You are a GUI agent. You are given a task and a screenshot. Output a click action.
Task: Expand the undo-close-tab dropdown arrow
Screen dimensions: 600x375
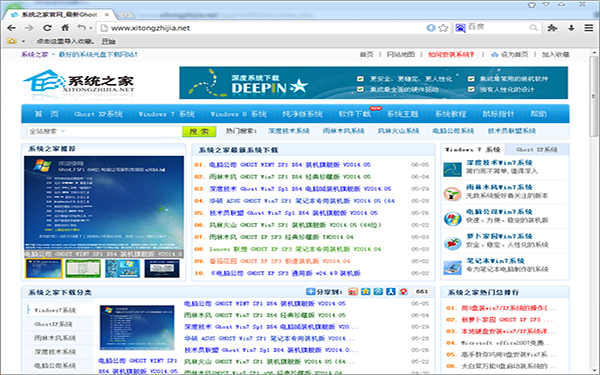coord(91,28)
